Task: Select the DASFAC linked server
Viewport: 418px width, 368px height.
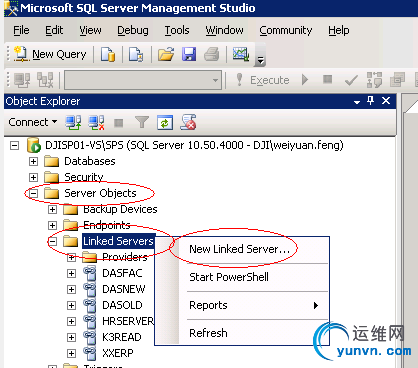Action: (122, 273)
